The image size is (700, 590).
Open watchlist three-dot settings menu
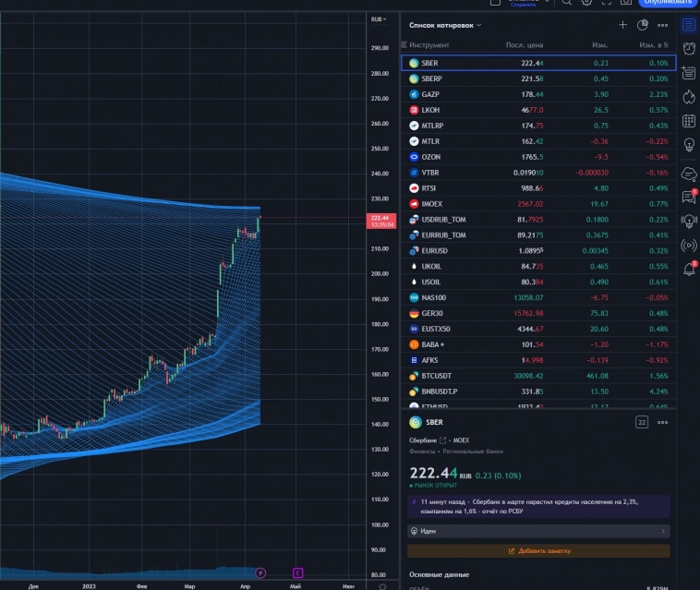[x=662, y=25]
